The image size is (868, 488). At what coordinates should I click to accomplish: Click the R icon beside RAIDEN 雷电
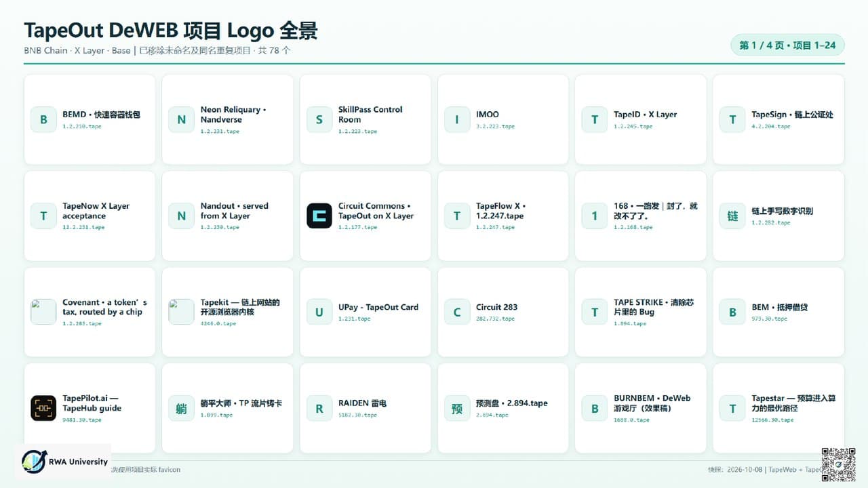coord(319,408)
